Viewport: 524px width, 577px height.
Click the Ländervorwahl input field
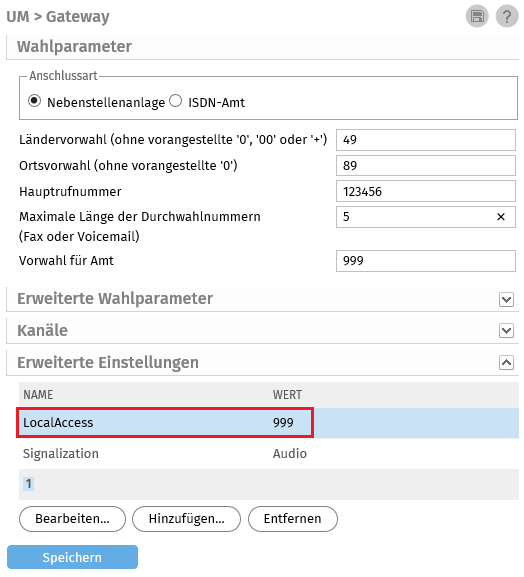(425, 140)
